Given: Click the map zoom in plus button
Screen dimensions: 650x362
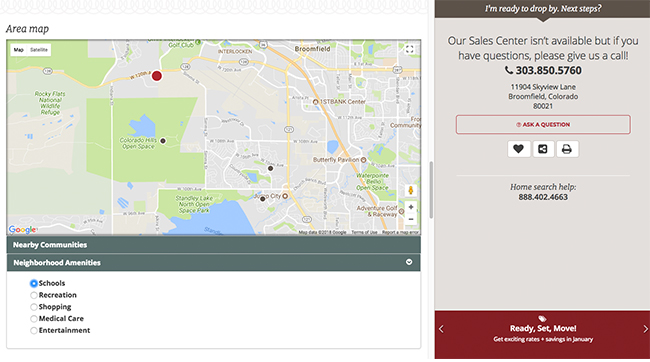Looking at the screenshot, I should point(411,207).
